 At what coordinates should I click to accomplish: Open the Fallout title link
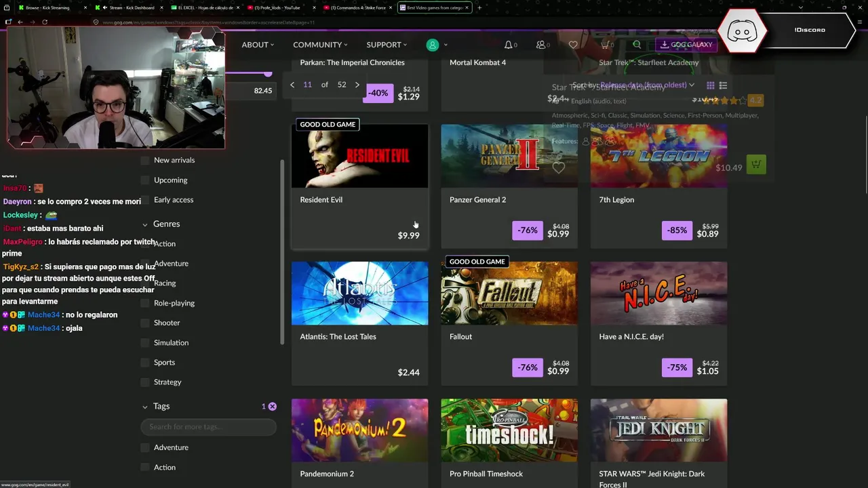point(460,337)
